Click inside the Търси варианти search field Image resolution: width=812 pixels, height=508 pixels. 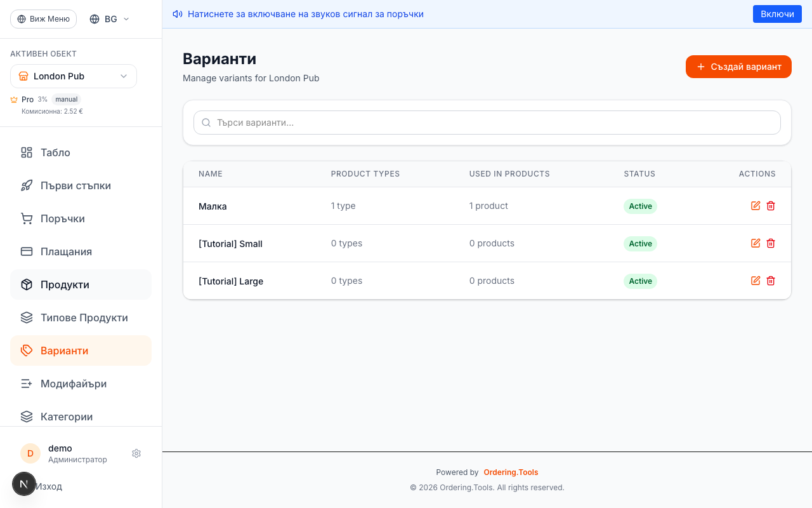click(487, 123)
